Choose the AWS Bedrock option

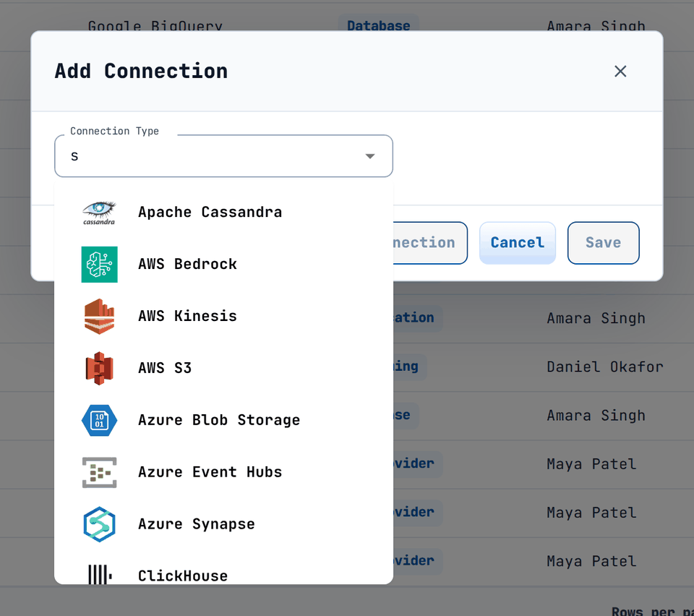pyautogui.click(x=223, y=264)
